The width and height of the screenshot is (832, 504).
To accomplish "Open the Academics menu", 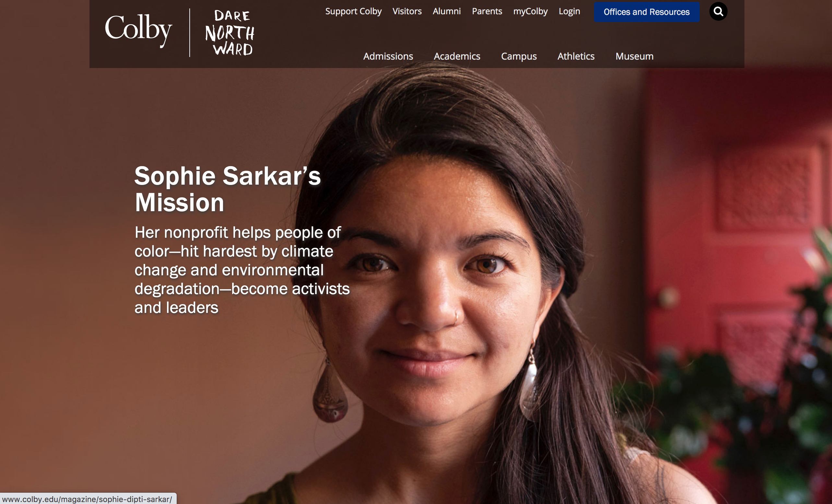I will 457,56.
